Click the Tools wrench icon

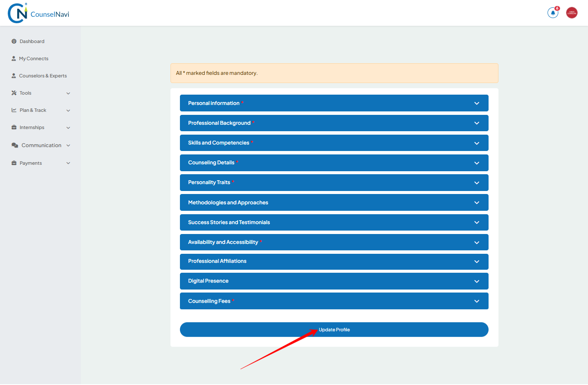click(14, 93)
